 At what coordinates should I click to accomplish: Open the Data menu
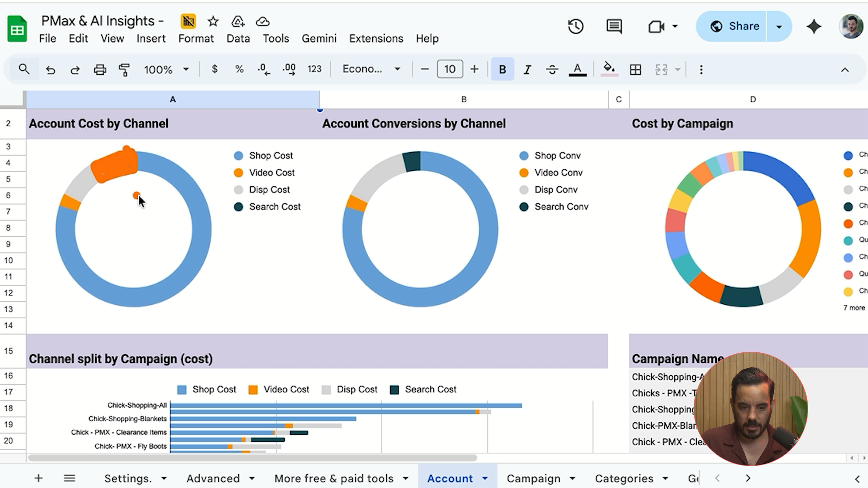tap(238, 39)
